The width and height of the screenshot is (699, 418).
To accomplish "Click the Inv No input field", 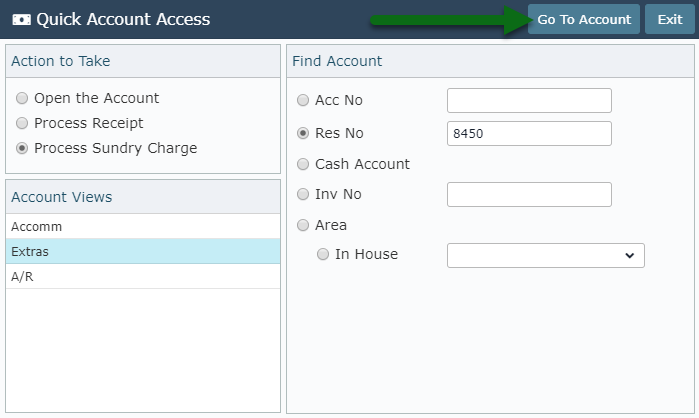I will click(529, 194).
